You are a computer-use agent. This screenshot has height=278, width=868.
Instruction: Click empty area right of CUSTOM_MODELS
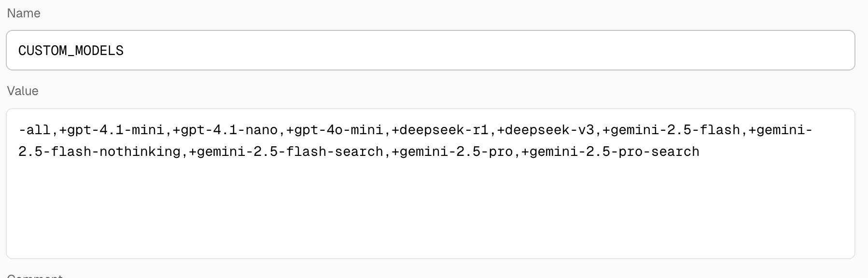click(488, 51)
